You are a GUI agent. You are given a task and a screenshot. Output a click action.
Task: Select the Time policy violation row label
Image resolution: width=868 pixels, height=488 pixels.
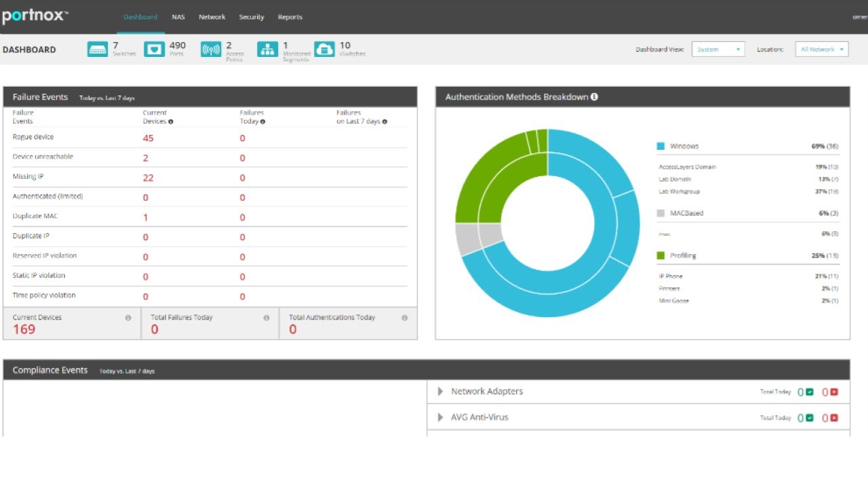coord(44,295)
